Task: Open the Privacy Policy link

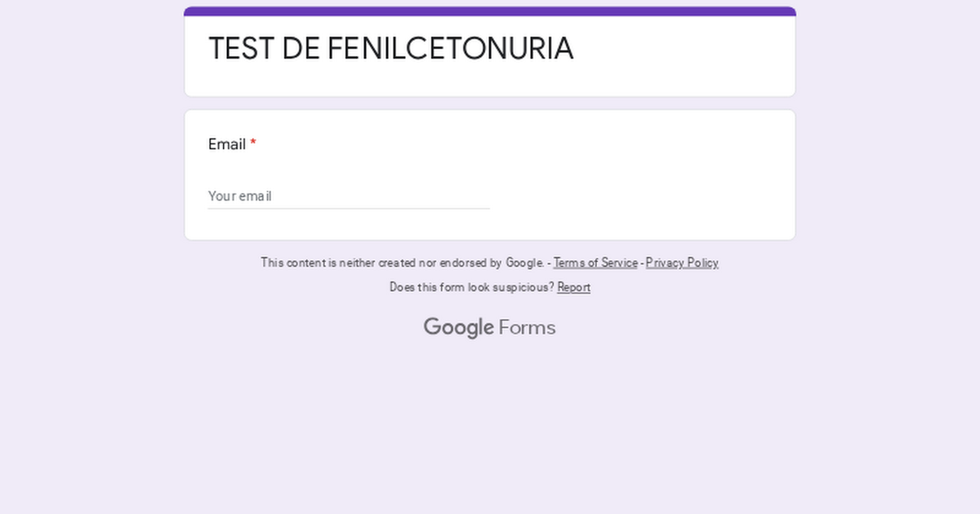Action: [682, 263]
